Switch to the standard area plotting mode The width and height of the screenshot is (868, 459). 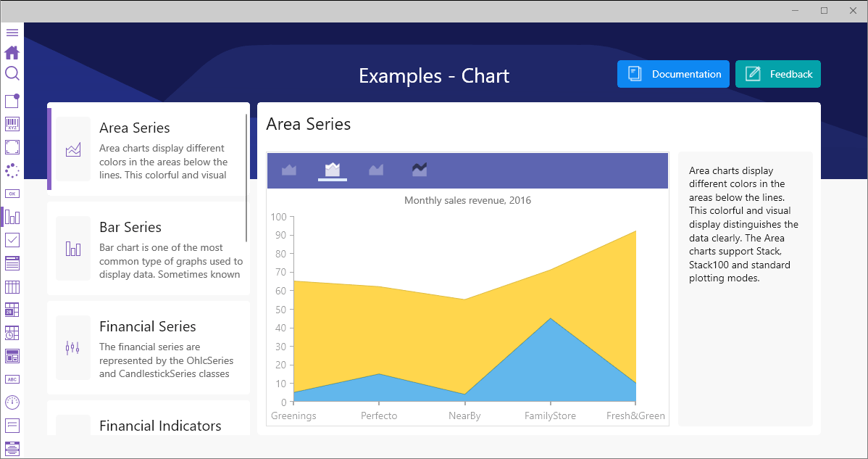click(x=288, y=170)
